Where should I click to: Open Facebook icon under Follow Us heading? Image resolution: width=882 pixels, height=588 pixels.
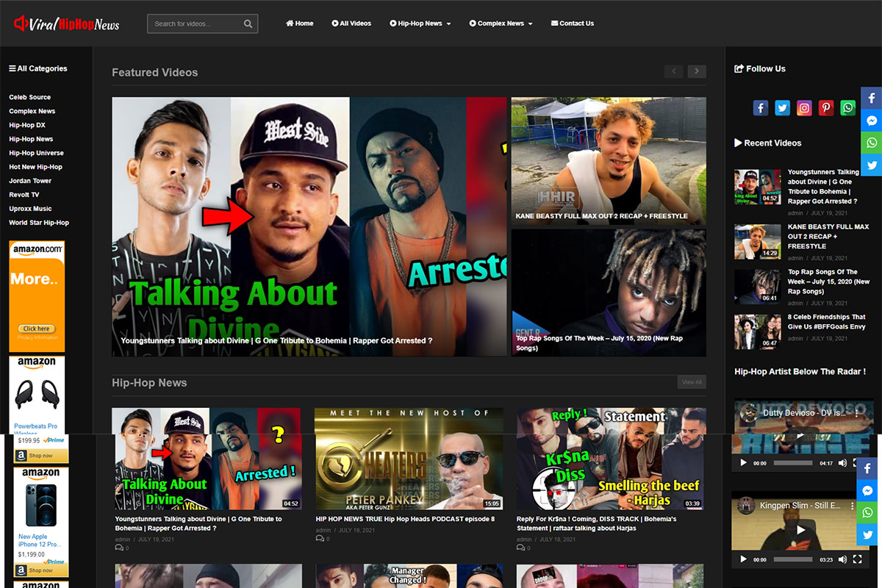click(761, 108)
